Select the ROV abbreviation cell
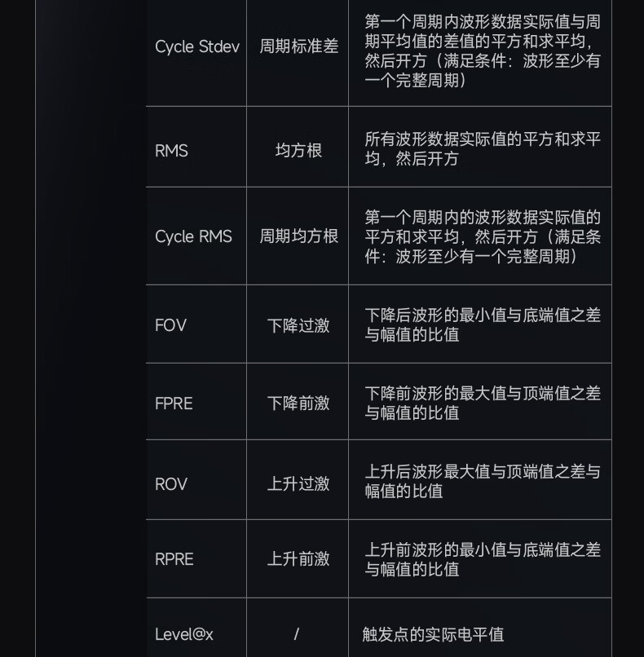The width and height of the screenshot is (644, 657). tap(171, 484)
